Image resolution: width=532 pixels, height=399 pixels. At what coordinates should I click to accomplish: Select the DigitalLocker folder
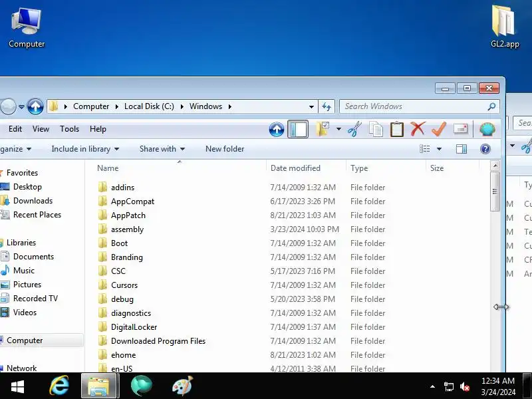pyautogui.click(x=134, y=327)
